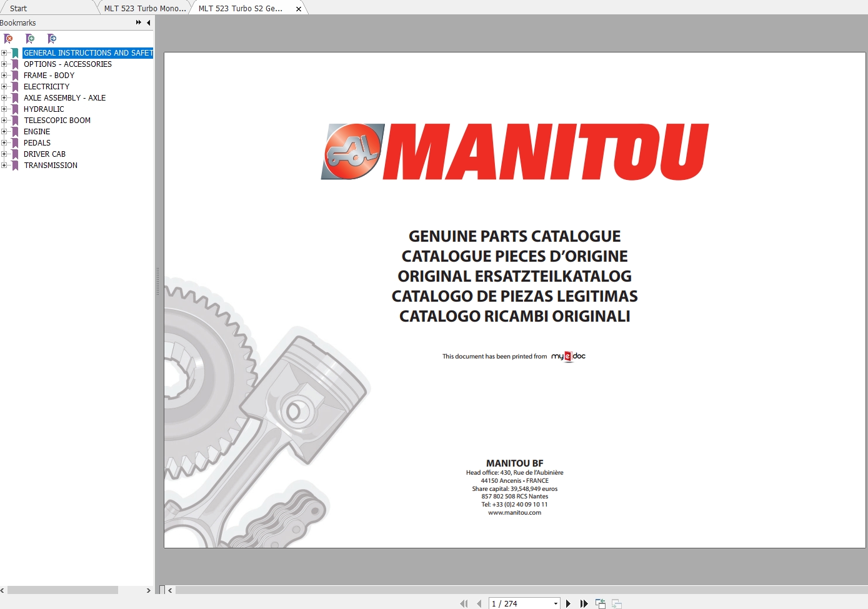Click the bookmarks panel horizontal scrollbar
The width and height of the screenshot is (868, 609).
coord(62,590)
